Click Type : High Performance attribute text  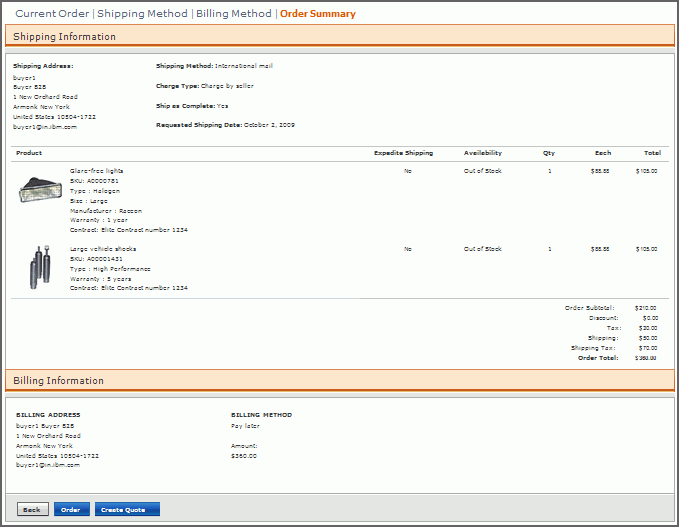point(110,268)
